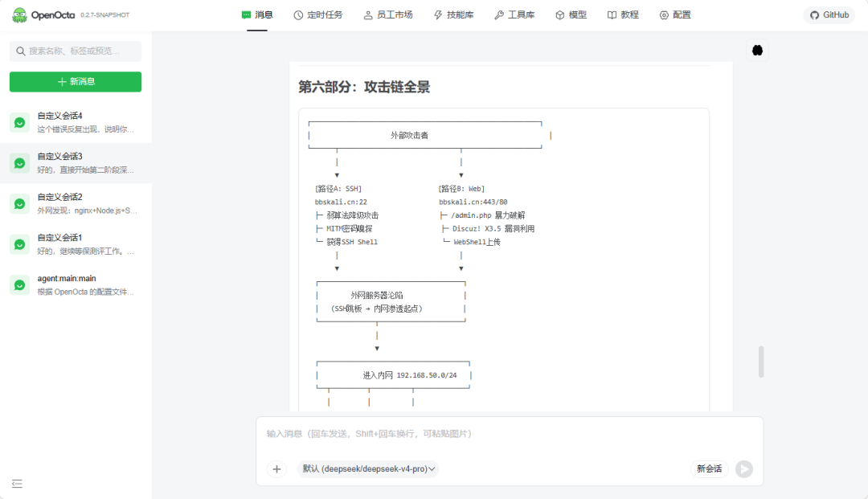Image resolution: width=868 pixels, height=499 pixels.
Task: Open the 消息 tab
Action: pos(257,15)
